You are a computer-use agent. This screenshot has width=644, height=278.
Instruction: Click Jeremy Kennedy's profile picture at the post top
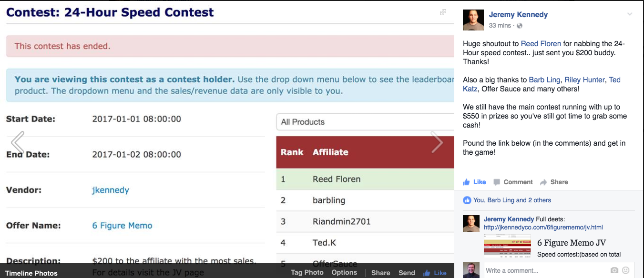472,19
